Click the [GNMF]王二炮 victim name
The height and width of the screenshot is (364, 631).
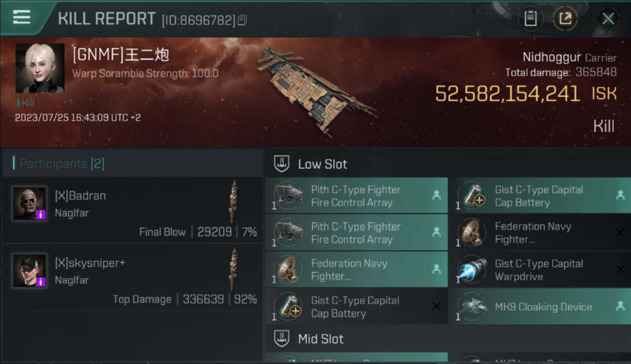coord(121,55)
